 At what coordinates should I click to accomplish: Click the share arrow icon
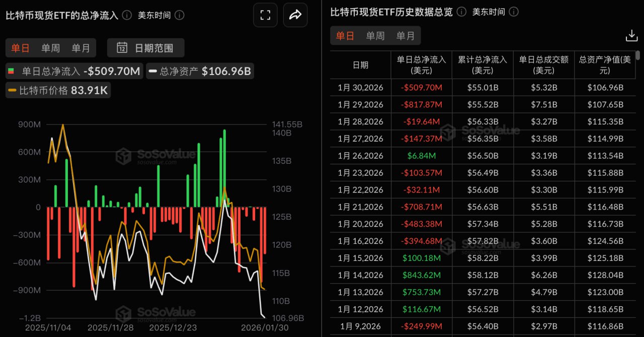click(x=295, y=15)
